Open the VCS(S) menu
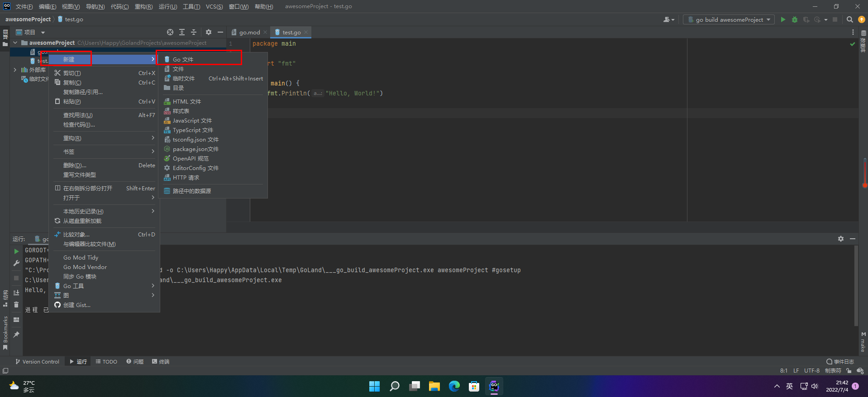Screen dimensions: 868x397 point(214,6)
